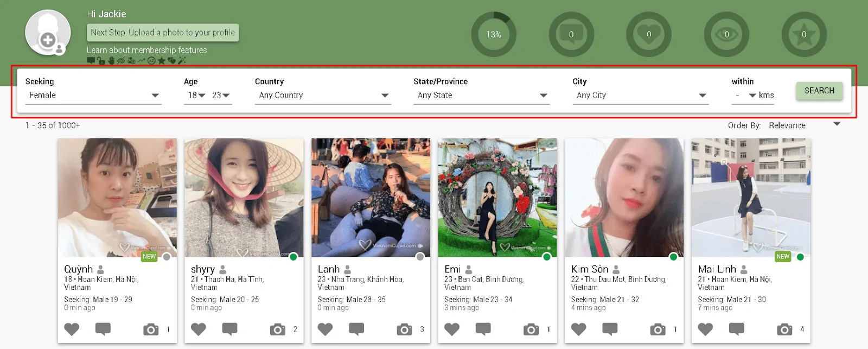Viewport: 868px width, 349px height.
Task: Open Kim Sòn's profile photo
Action: pyautogui.click(x=624, y=198)
